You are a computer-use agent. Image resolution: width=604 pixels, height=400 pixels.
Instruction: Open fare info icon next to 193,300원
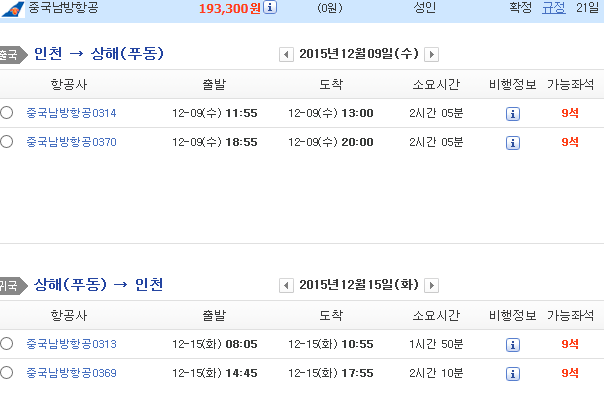pyautogui.click(x=270, y=7)
